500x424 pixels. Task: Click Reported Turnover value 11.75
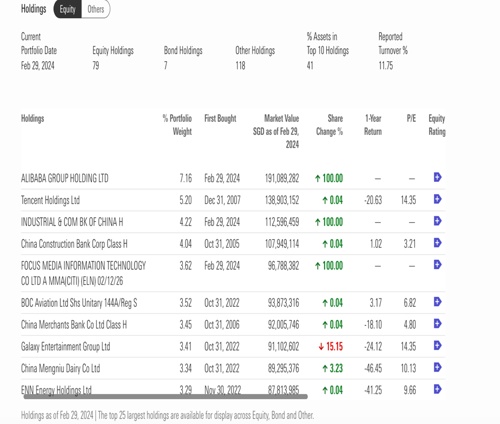point(386,65)
